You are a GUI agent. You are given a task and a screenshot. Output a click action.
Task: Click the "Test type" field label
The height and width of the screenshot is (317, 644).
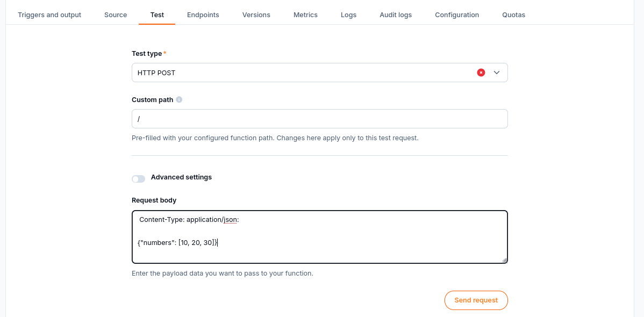pyautogui.click(x=147, y=53)
